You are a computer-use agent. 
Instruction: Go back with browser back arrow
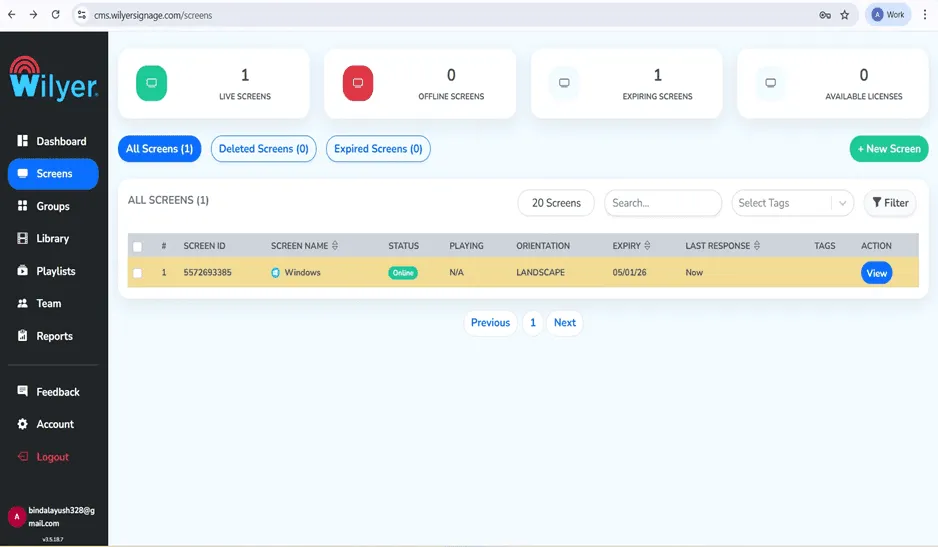(x=11, y=14)
